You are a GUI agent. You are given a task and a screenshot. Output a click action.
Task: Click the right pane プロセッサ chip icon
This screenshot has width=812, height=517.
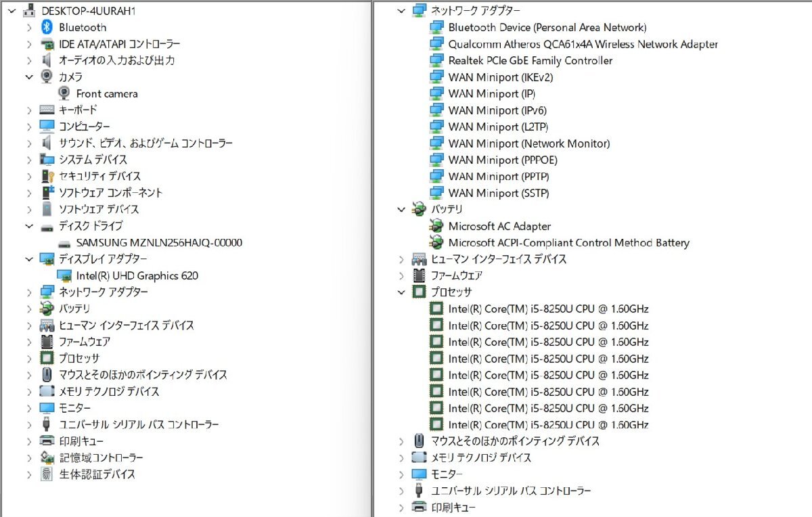point(420,292)
